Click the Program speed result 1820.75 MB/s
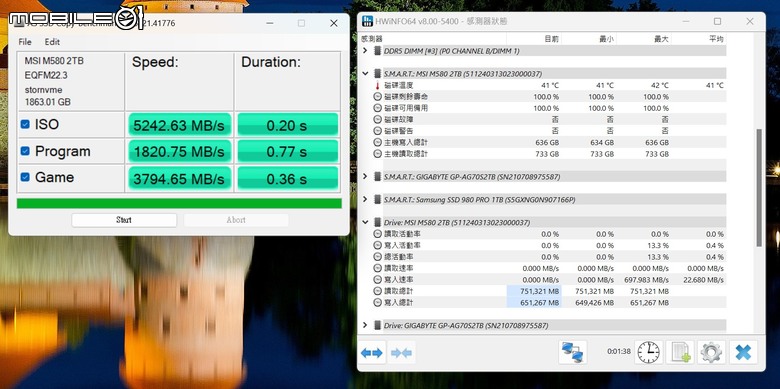Viewport: 780px width, 389px height. (x=180, y=151)
